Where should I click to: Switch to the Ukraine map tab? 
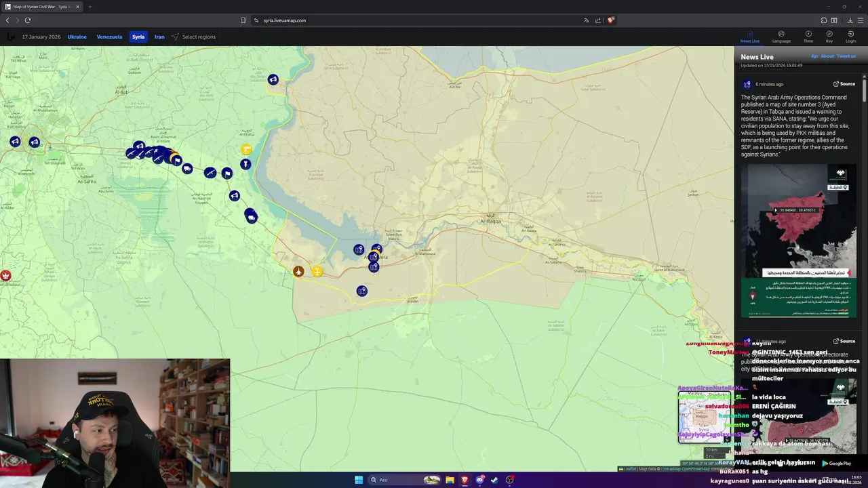[77, 37]
